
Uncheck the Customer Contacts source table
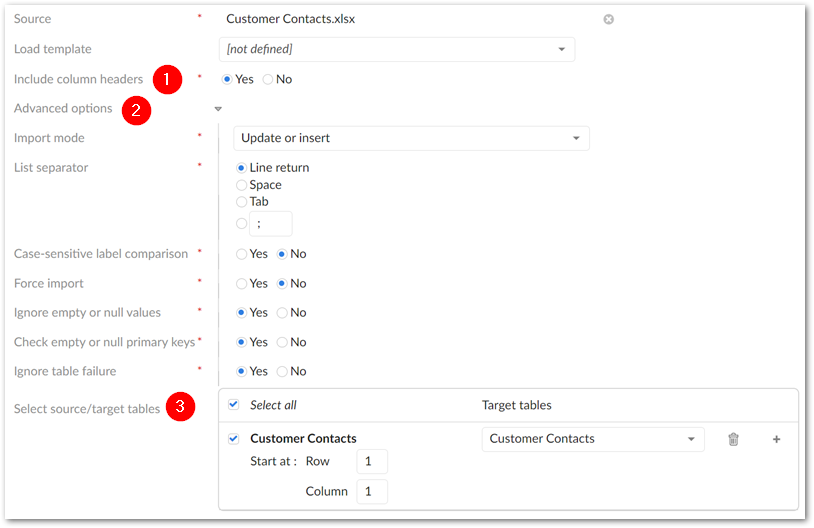tap(233, 438)
